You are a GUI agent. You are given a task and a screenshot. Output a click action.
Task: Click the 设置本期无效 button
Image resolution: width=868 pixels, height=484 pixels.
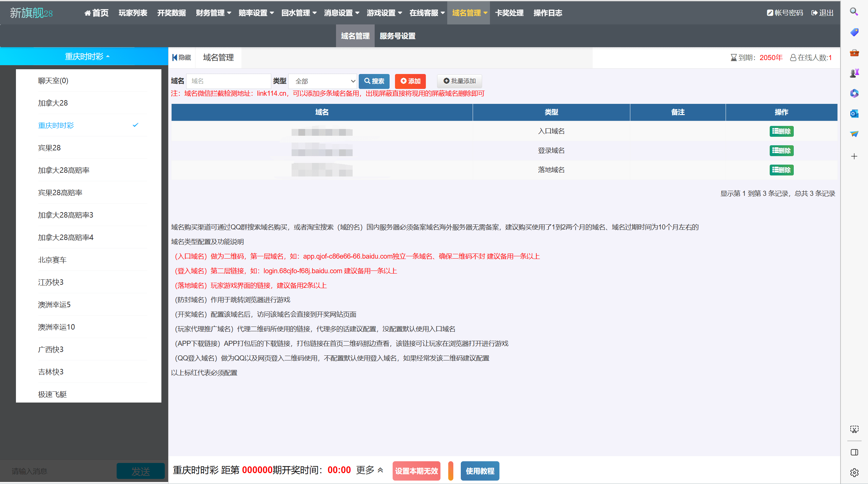[416, 471]
